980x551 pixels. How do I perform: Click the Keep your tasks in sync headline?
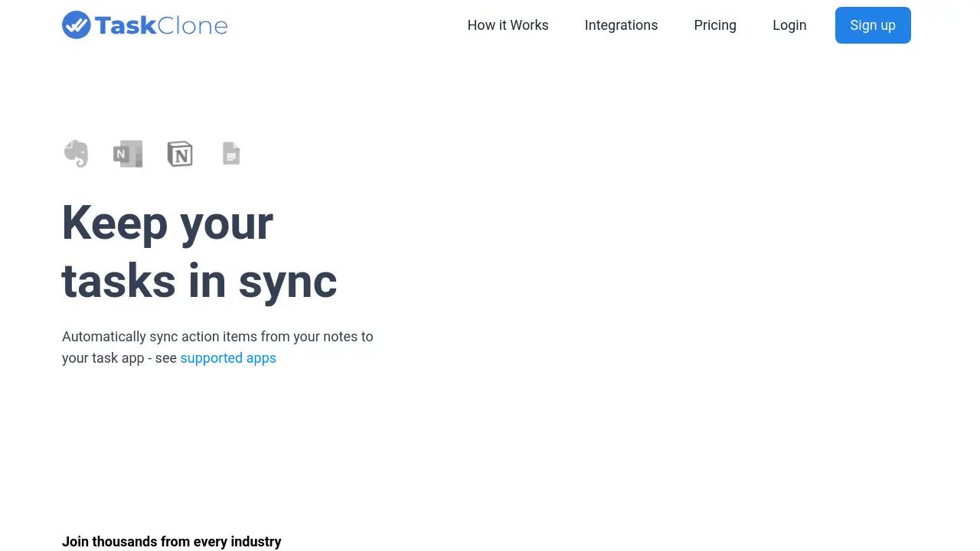199,252
